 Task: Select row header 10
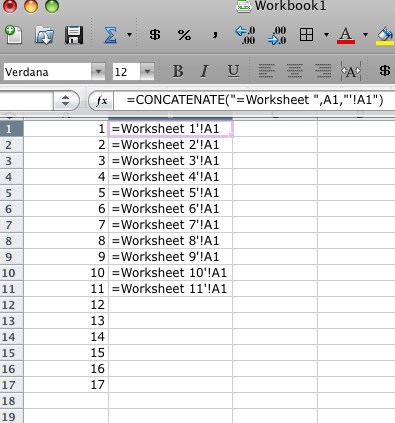coord(11,273)
